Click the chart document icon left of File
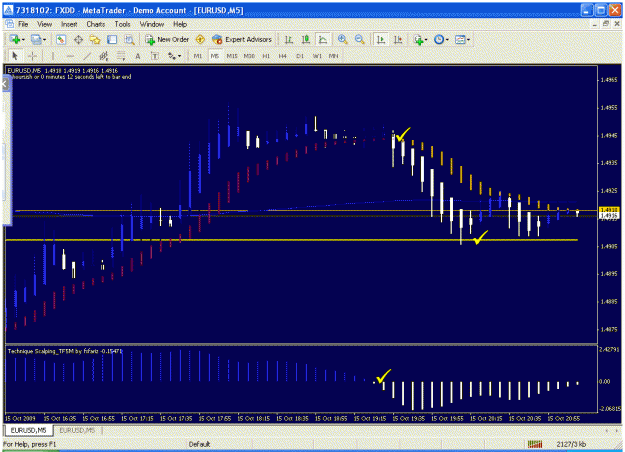The image size is (625, 452). click(x=9, y=24)
